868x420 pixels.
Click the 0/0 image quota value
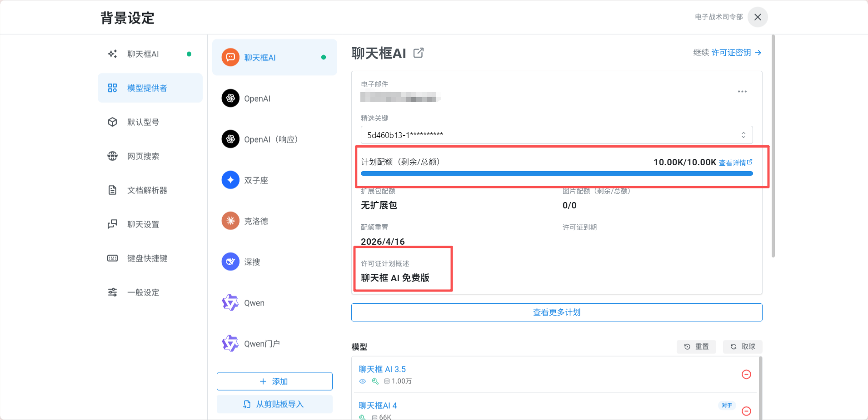tap(569, 205)
